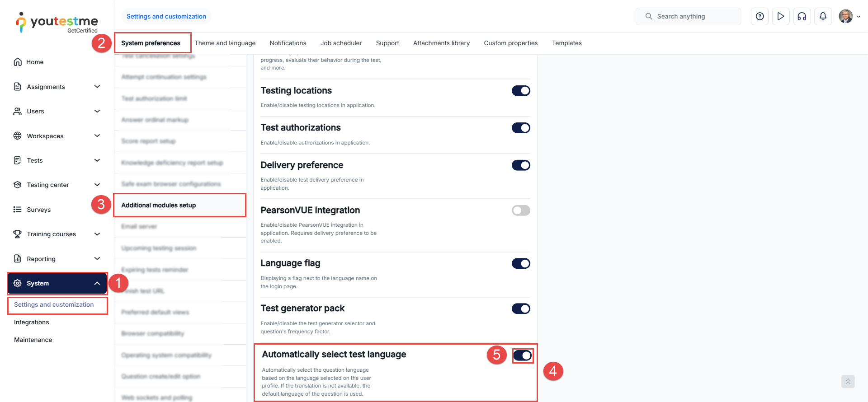Image resolution: width=868 pixels, height=402 pixels.
Task: Click the Search anything field
Action: (688, 16)
